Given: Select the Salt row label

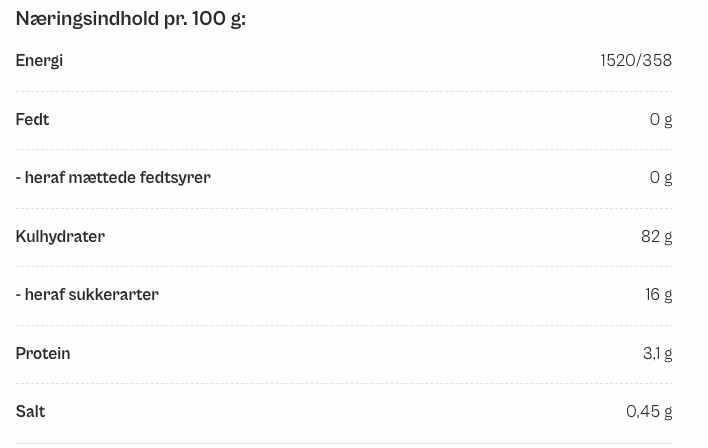Looking at the screenshot, I should (x=30, y=412).
